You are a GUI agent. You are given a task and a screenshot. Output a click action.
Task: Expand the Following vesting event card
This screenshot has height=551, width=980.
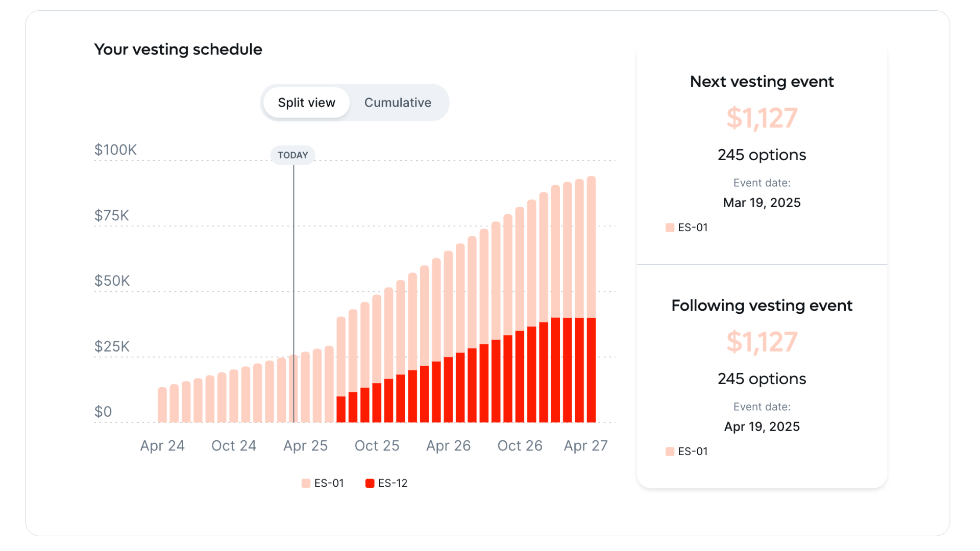[x=762, y=305]
